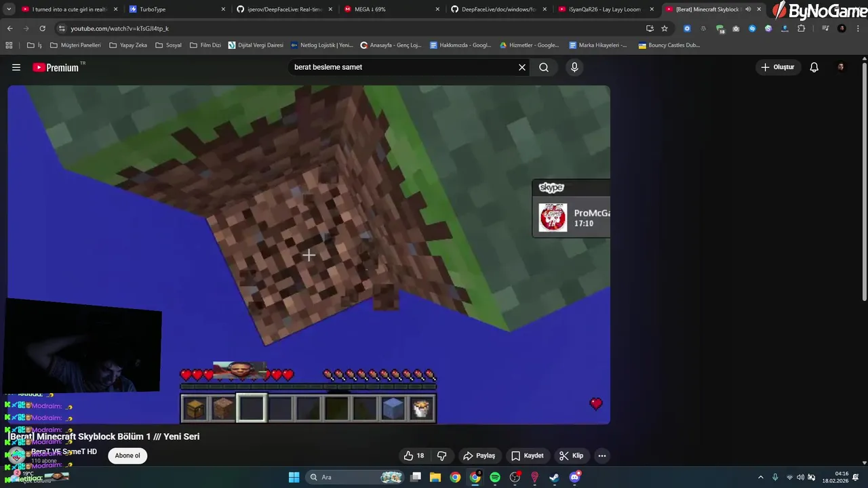This screenshot has height=488, width=868.
Task: Open Discord from the taskbar
Action: [575, 477]
